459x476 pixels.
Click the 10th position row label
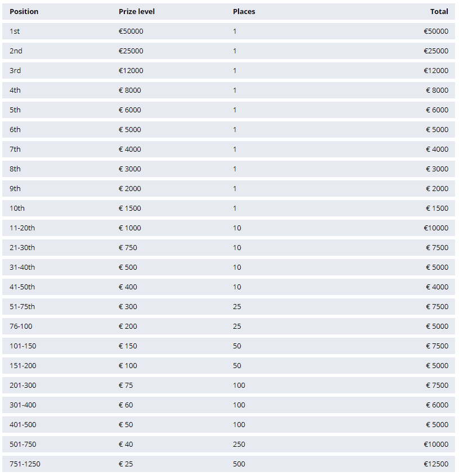(17, 208)
